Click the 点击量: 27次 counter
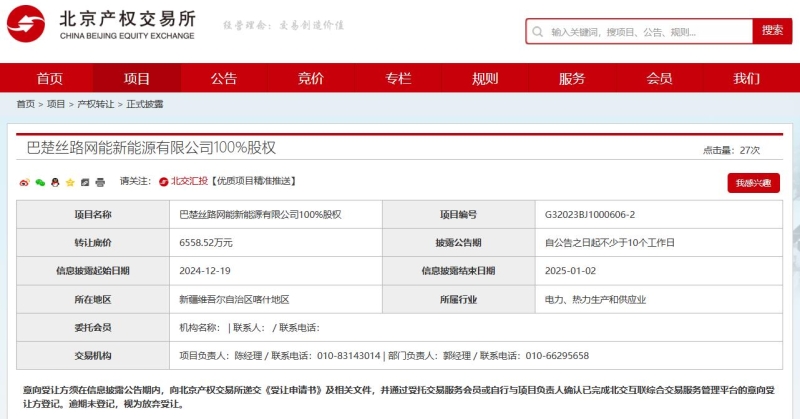Image resolution: width=800 pixels, height=419 pixels. [x=731, y=150]
